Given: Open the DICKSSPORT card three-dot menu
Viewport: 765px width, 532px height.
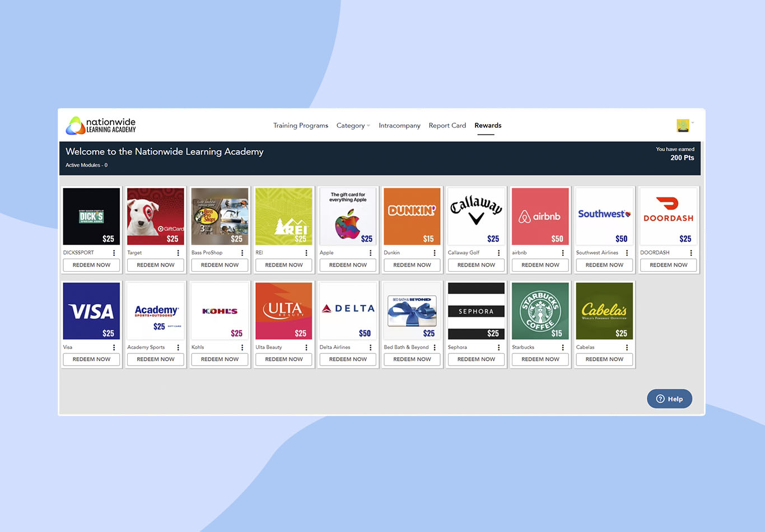Looking at the screenshot, I should 114,253.
